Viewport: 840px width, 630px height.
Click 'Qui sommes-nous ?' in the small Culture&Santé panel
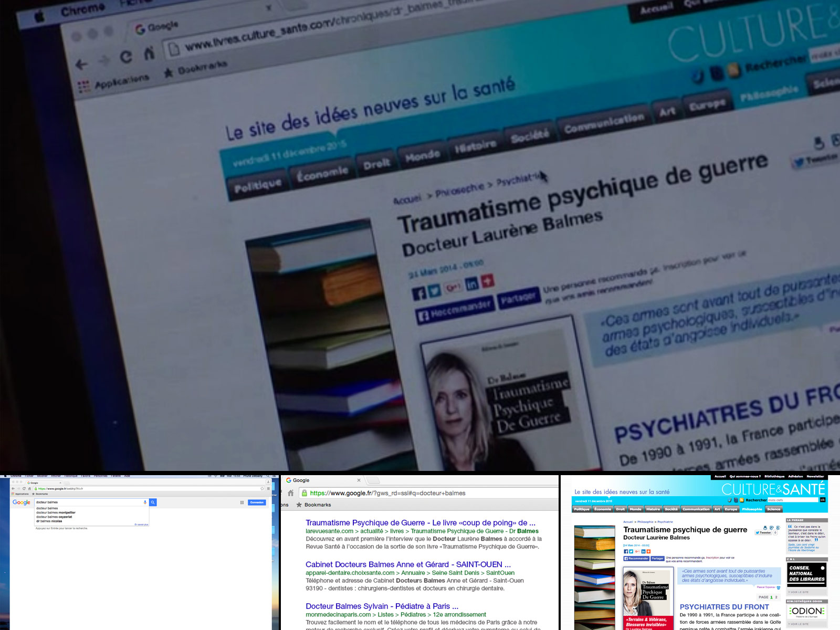tap(745, 476)
